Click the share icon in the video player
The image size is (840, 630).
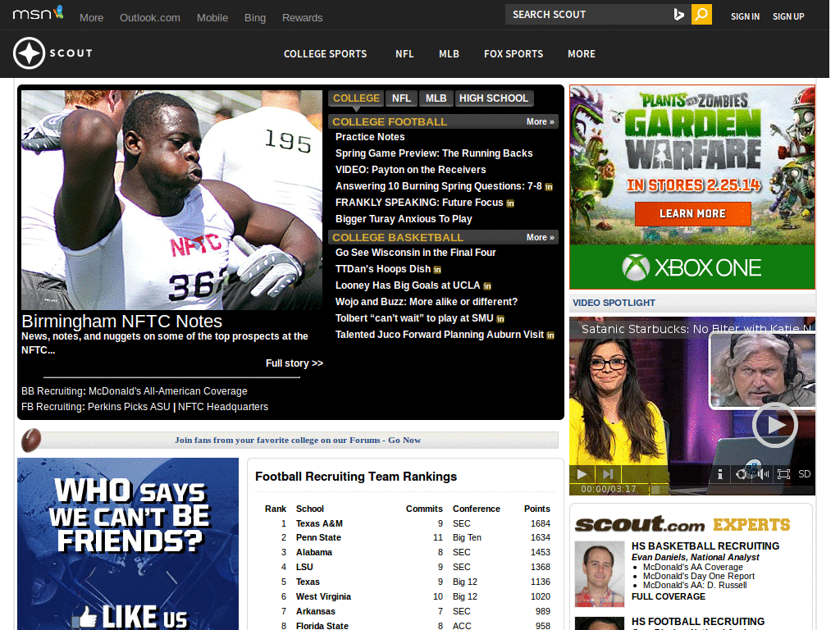click(742, 474)
